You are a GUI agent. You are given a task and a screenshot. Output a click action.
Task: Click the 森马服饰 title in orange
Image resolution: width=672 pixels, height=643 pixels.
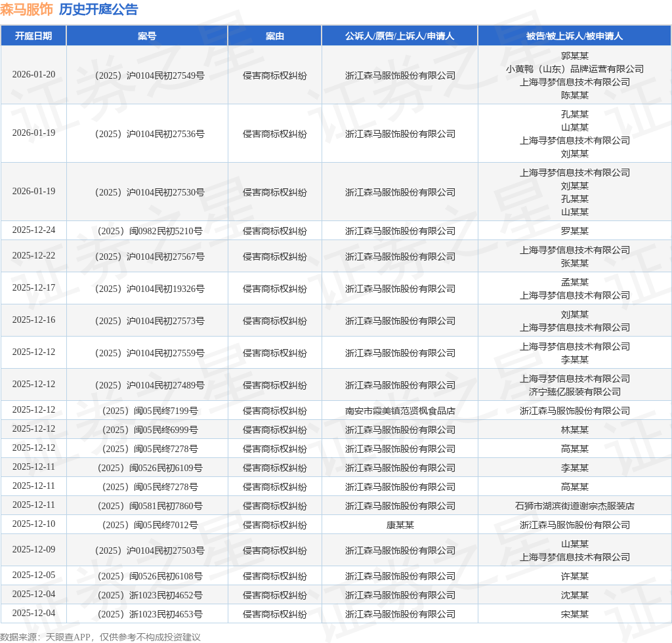(x=26, y=9)
